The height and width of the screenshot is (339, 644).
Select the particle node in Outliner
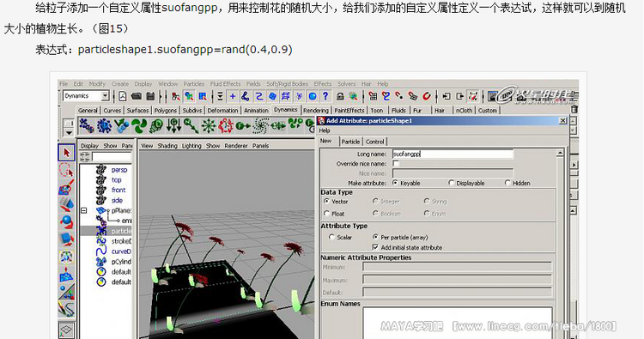[x=121, y=231]
